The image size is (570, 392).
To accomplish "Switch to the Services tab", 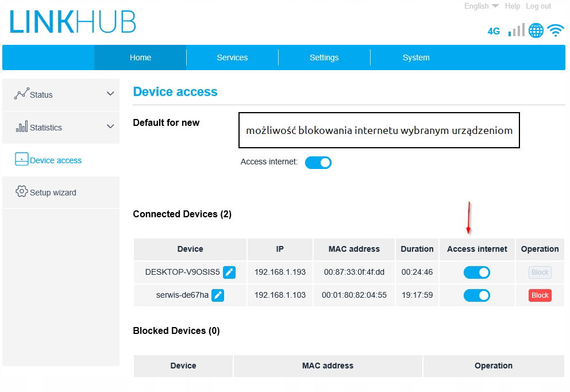I will [x=232, y=57].
